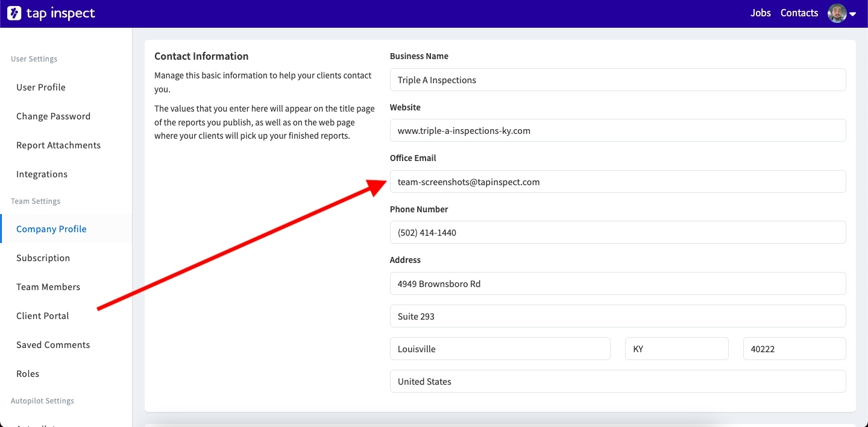Image resolution: width=868 pixels, height=427 pixels.
Task: Click the Team Settings section label
Action: [x=36, y=201]
